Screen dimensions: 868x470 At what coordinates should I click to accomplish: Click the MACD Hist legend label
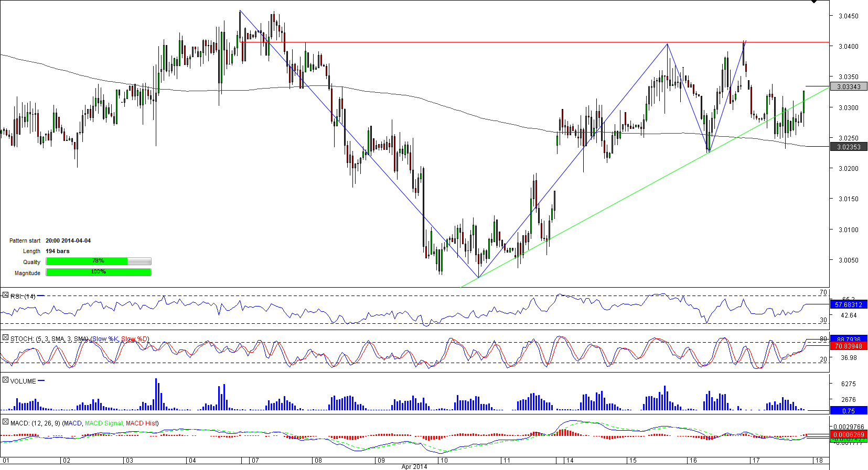(141, 423)
